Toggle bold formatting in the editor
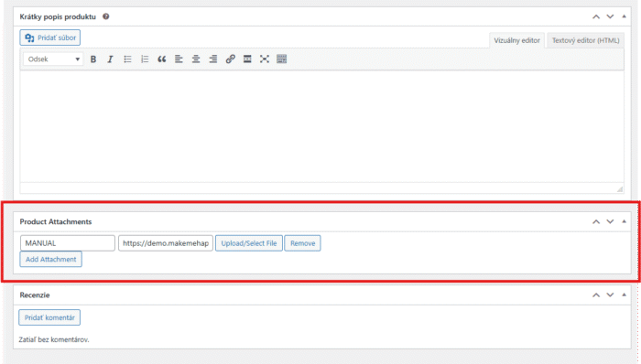 (x=93, y=59)
